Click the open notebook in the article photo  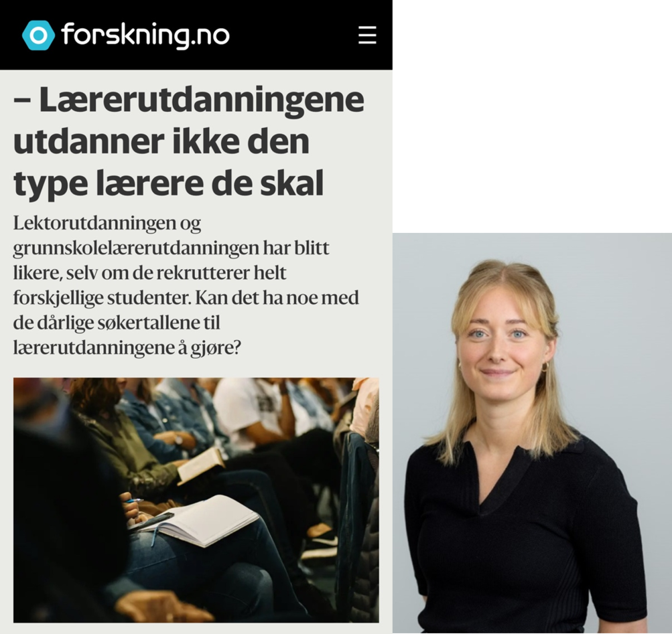coord(200,520)
